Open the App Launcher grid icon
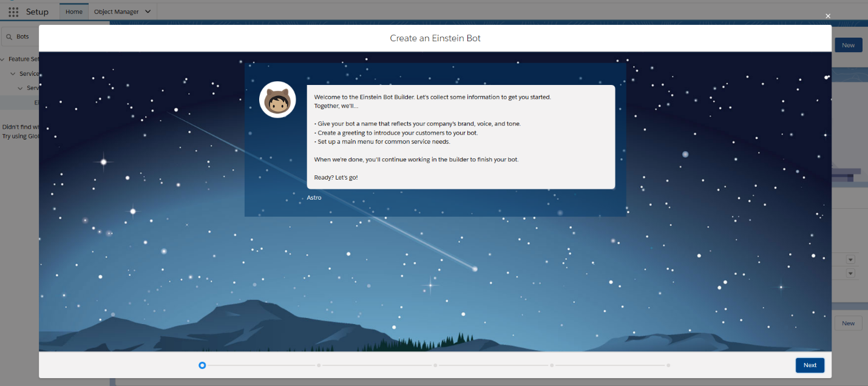 coord(13,12)
